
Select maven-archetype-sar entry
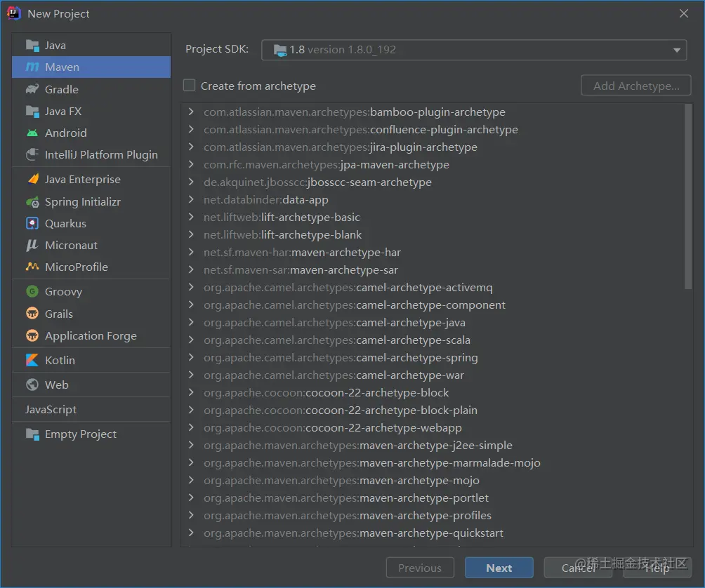click(301, 270)
